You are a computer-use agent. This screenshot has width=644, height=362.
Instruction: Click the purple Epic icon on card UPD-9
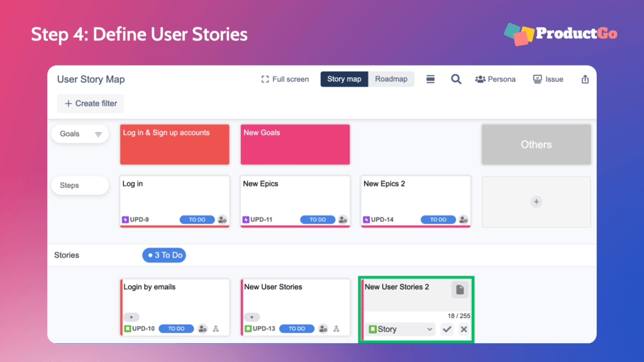click(x=125, y=219)
